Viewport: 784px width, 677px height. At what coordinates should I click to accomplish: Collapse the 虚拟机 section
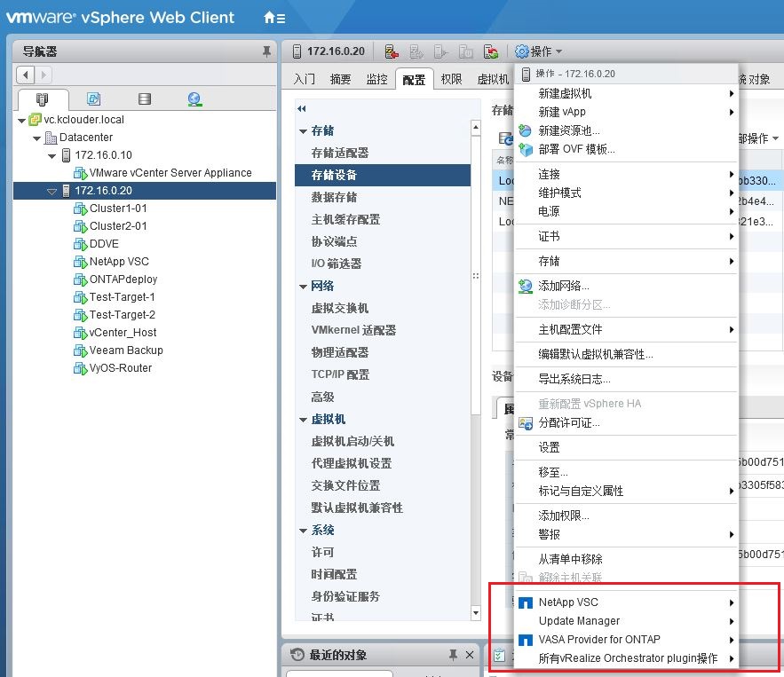303,420
